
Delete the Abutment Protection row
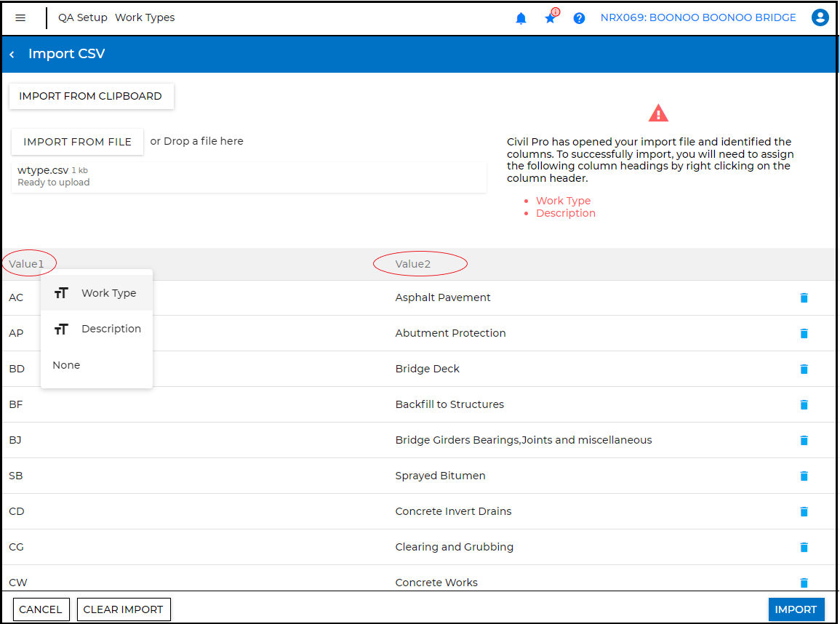coord(804,334)
